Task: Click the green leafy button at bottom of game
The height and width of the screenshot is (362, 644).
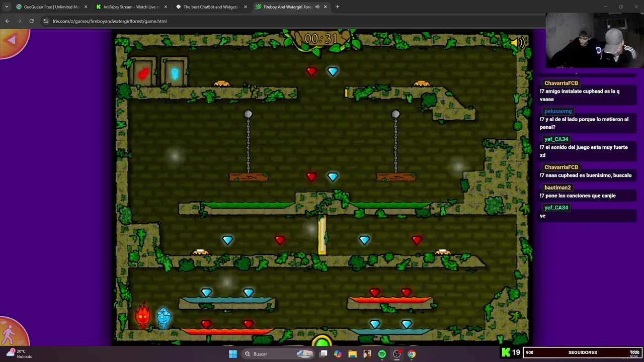Action: [322, 342]
